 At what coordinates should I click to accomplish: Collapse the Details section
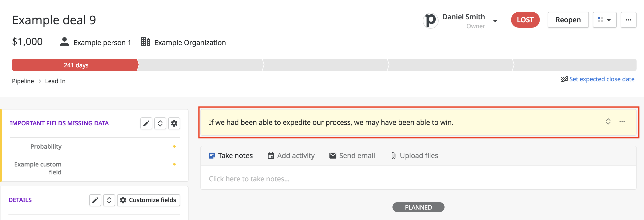pyautogui.click(x=109, y=200)
